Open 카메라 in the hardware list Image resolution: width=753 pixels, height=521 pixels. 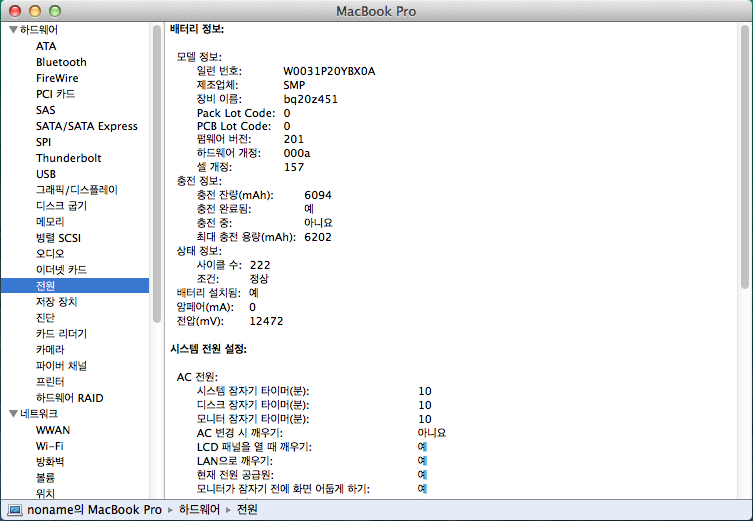coord(50,350)
